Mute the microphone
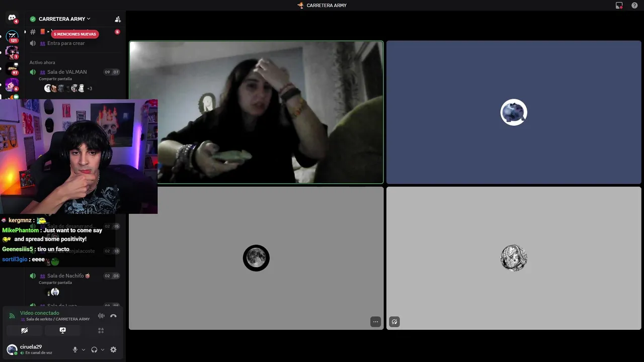 75,350
